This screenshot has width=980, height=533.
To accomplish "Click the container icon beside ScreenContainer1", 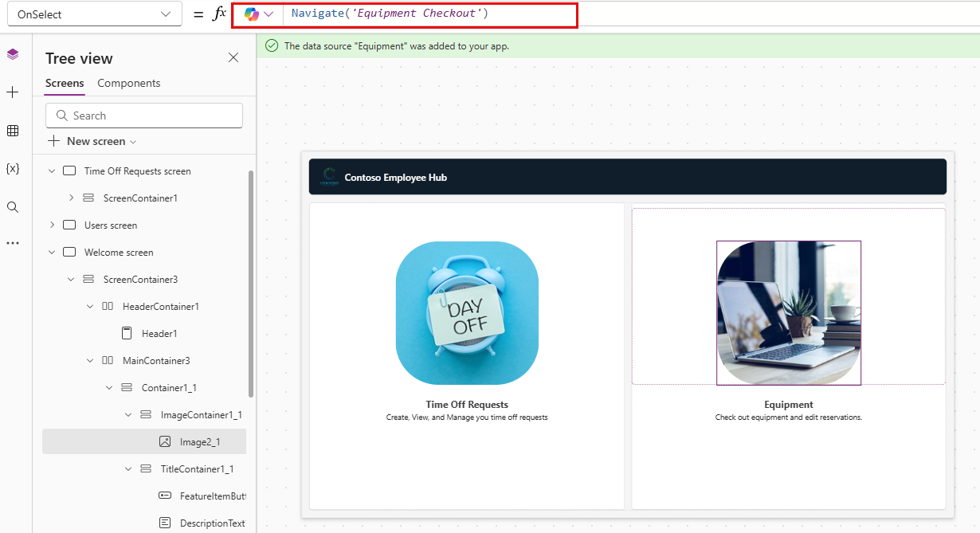I will click(x=88, y=198).
